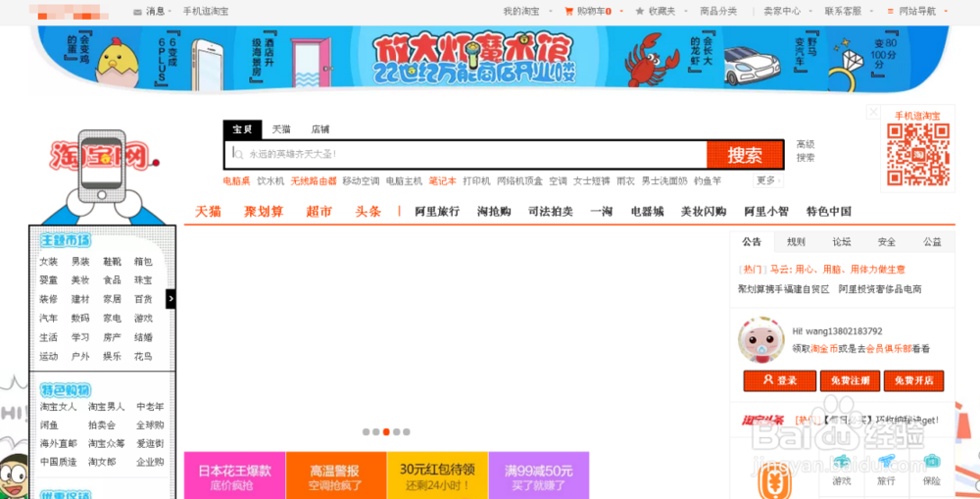Open 特色中国 navigation item
Image resolution: width=980 pixels, height=499 pixels.
click(829, 212)
